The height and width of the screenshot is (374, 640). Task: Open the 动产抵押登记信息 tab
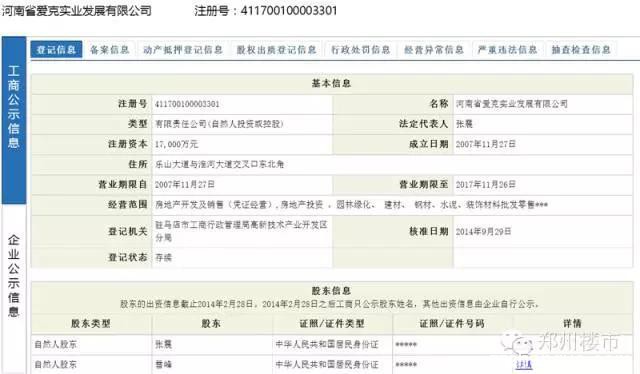[x=182, y=50]
